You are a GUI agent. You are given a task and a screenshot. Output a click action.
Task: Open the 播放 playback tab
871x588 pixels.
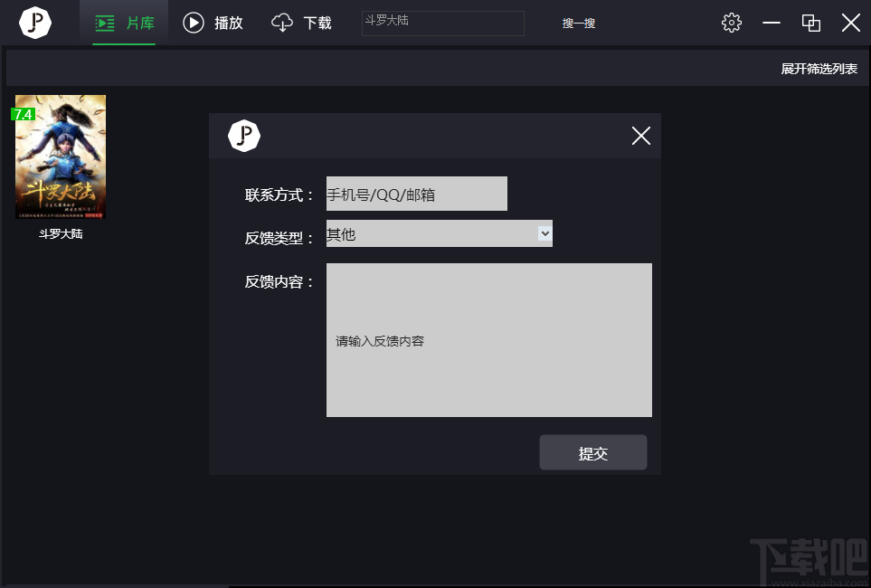pyautogui.click(x=213, y=24)
